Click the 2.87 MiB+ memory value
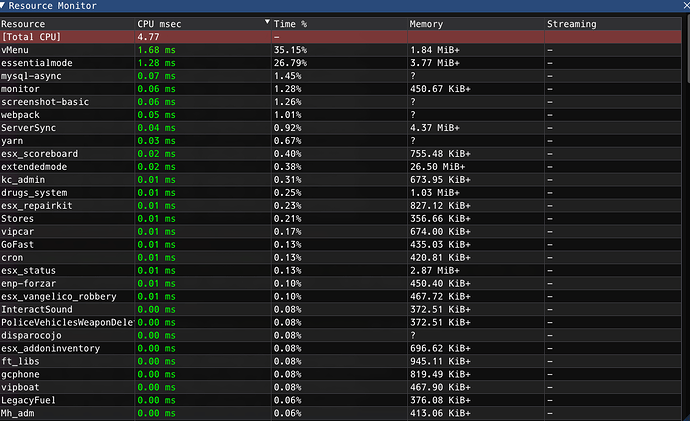The image size is (690, 421). coord(435,271)
